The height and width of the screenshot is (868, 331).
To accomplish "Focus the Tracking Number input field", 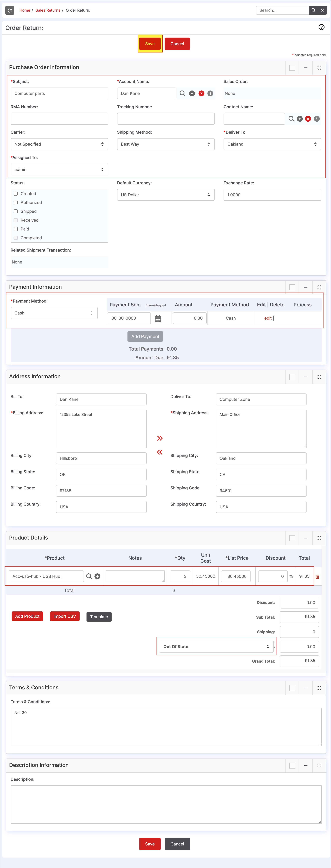I will coord(166,119).
